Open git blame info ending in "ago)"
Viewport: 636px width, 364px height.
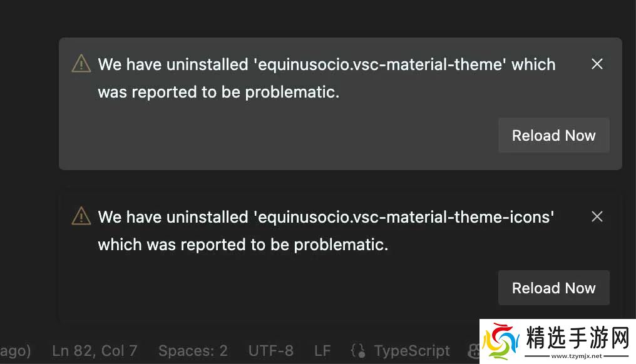15,351
